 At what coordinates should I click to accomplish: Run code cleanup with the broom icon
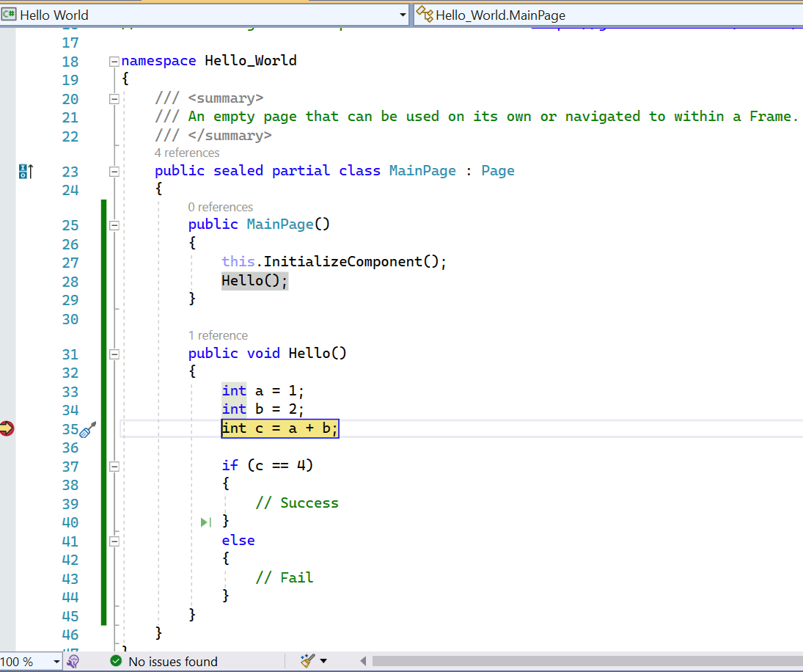click(x=307, y=661)
